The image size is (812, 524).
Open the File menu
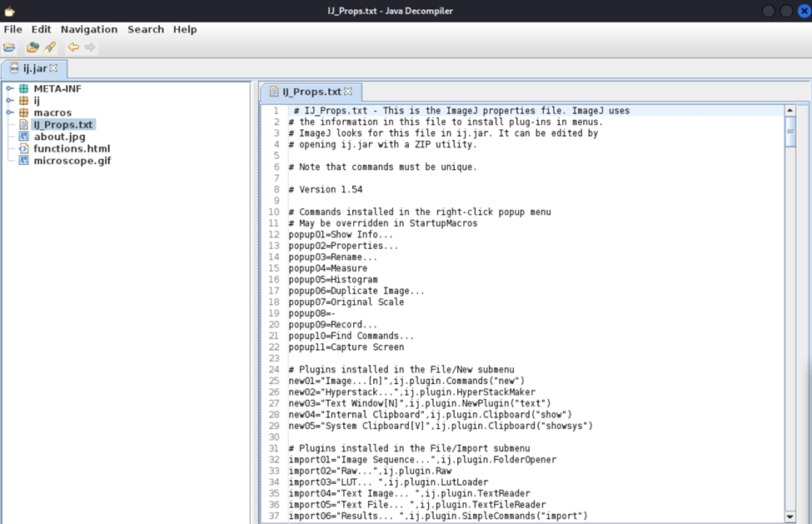[x=13, y=29]
